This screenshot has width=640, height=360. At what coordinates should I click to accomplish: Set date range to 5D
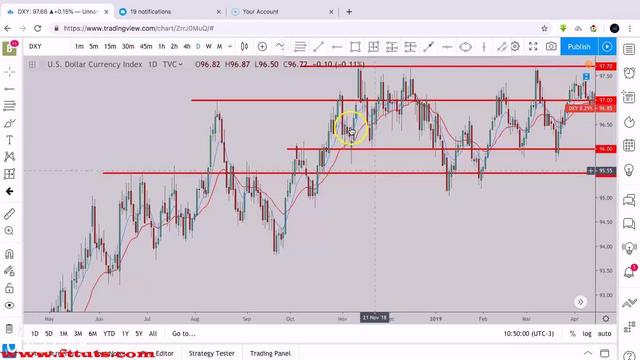coord(49,333)
